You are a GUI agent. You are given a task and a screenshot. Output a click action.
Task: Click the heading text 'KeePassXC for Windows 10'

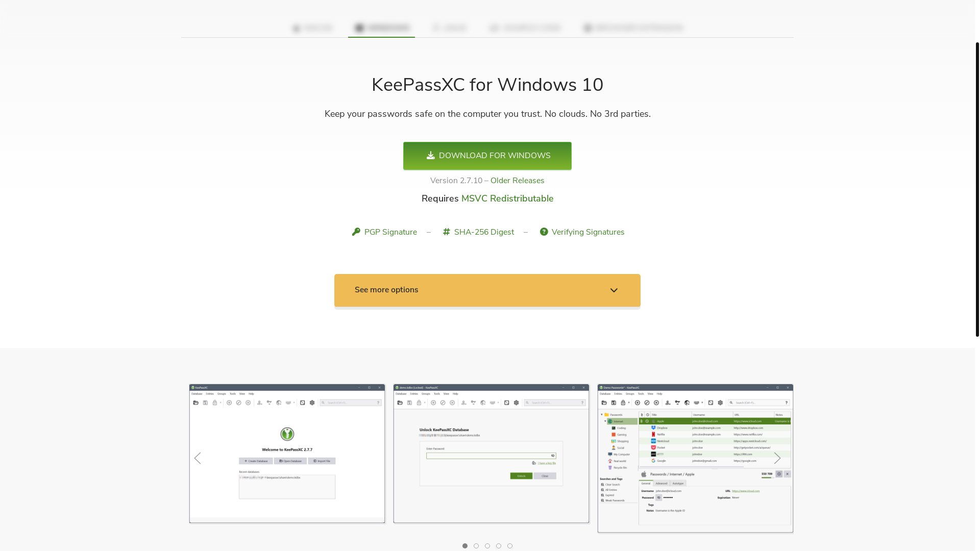487,85
